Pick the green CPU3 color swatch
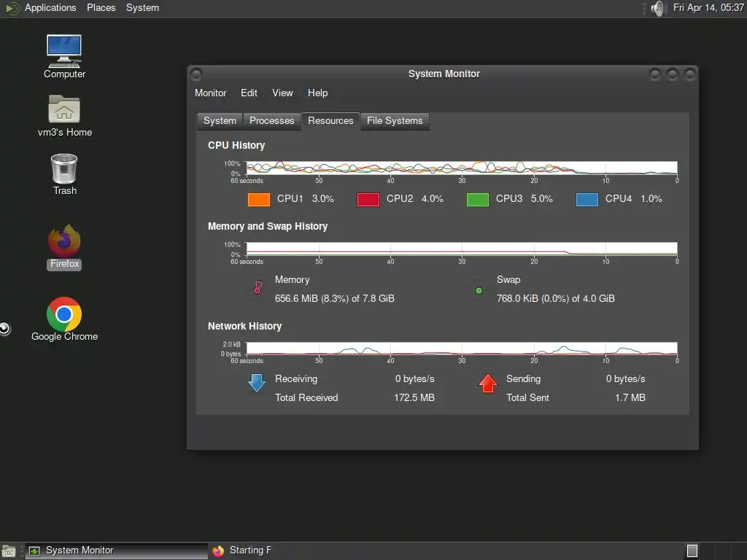Viewport: 747px width, 560px height. [x=478, y=200]
